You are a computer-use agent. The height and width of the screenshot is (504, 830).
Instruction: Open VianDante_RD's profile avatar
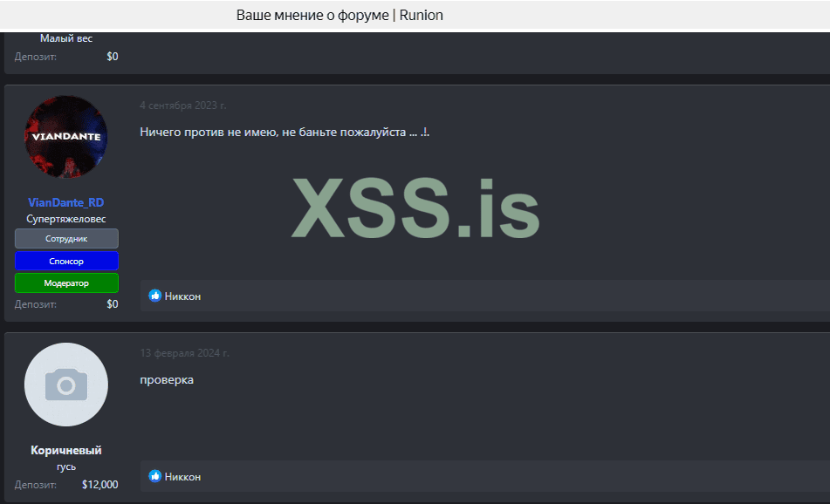[x=66, y=137]
